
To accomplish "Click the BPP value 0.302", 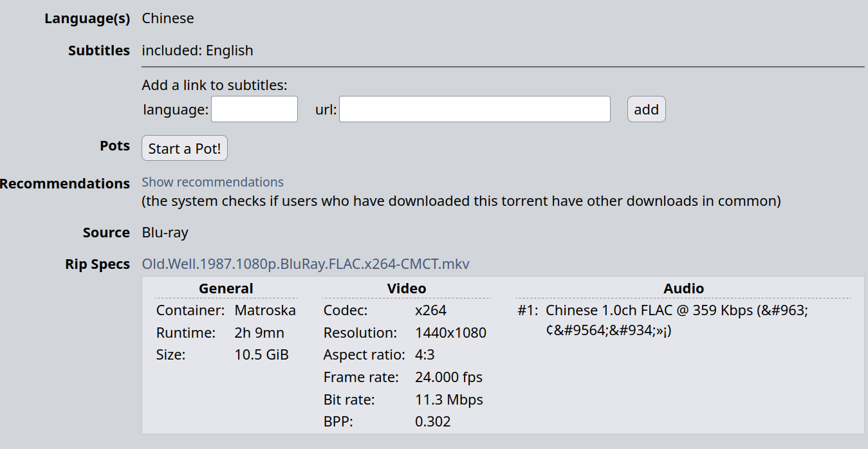I will [x=433, y=422].
